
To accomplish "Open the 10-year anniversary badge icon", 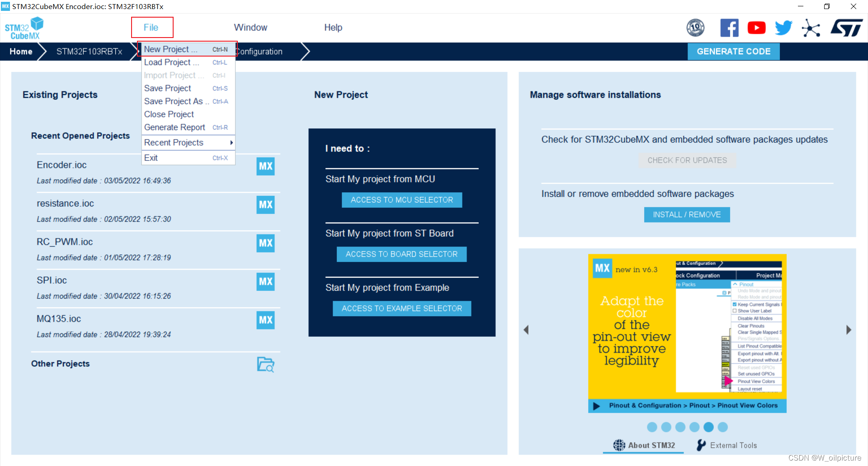I will pos(695,28).
